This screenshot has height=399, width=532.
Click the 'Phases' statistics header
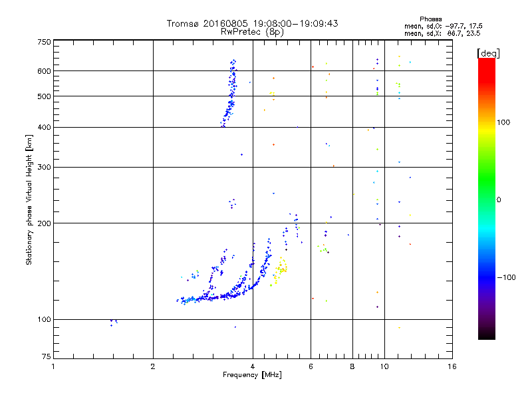point(430,19)
